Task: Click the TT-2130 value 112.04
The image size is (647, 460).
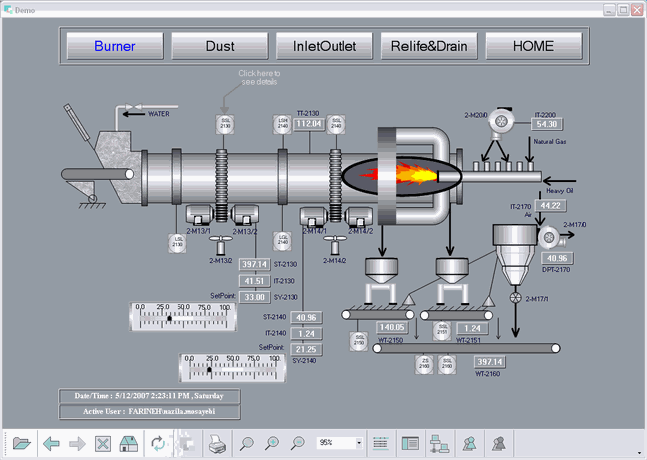Action: [x=309, y=124]
